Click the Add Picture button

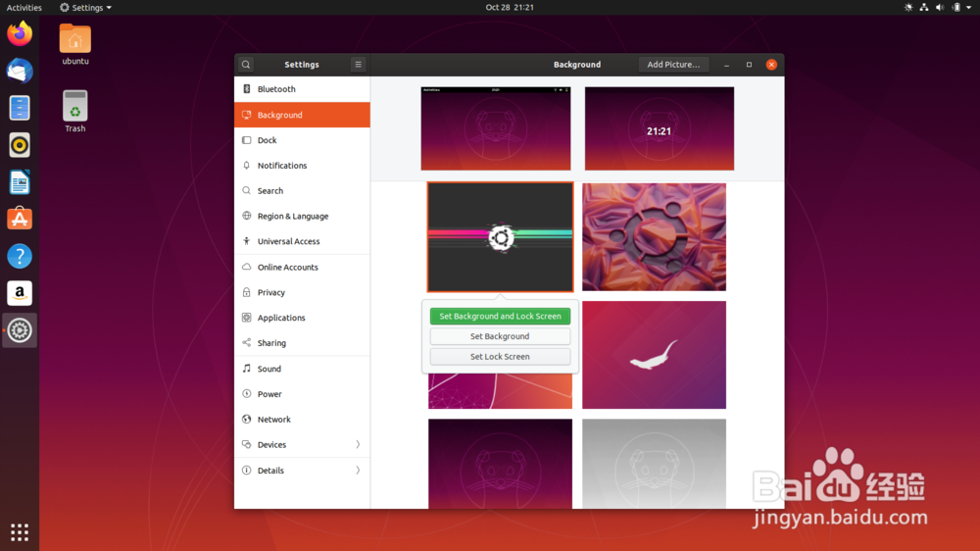(x=673, y=65)
